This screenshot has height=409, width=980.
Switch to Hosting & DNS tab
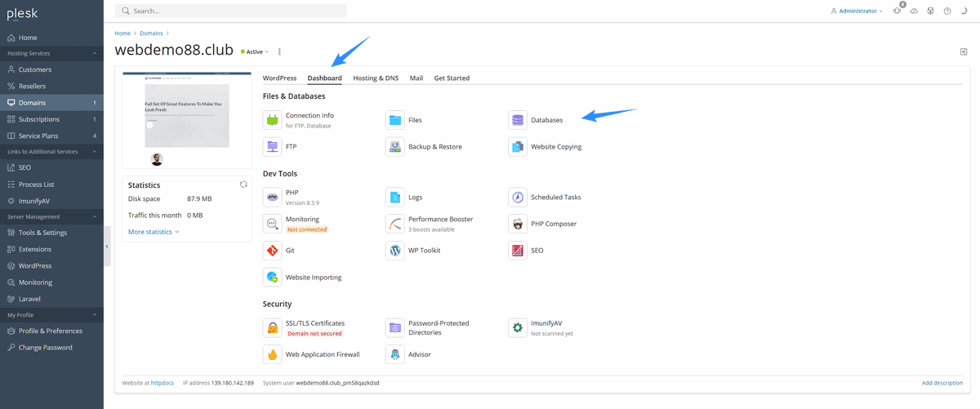pyautogui.click(x=376, y=78)
